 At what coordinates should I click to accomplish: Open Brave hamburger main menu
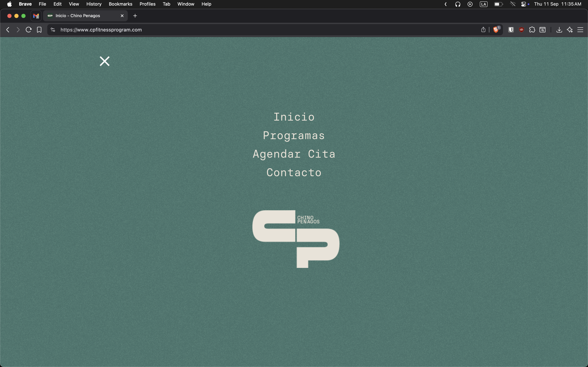(580, 30)
